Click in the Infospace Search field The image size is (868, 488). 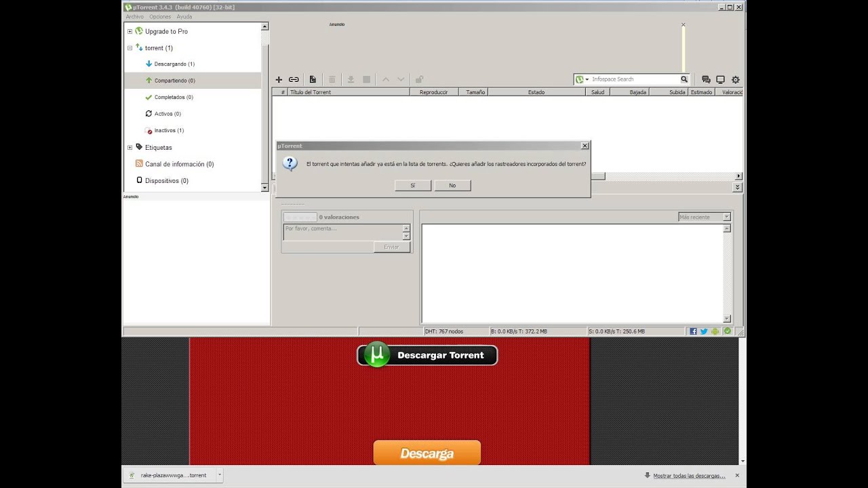[635, 79]
